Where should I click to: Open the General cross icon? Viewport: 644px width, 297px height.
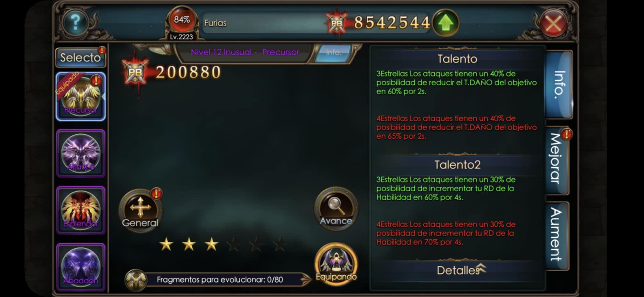pyautogui.click(x=140, y=209)
